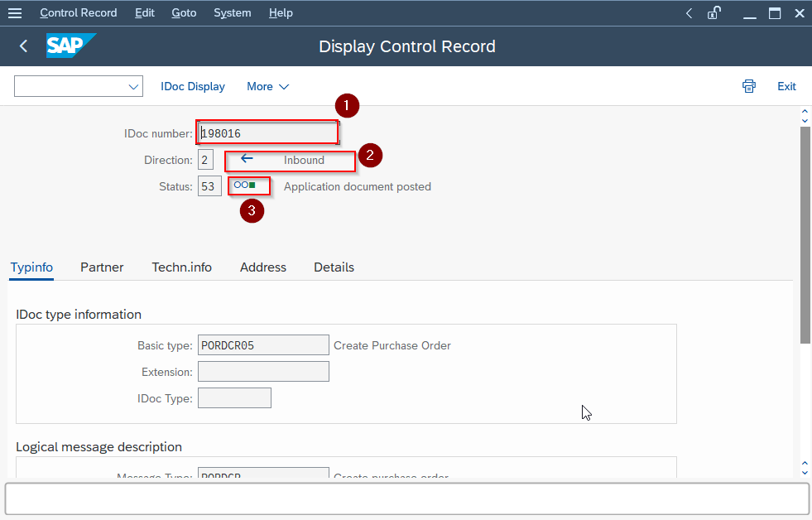Screen dimensions: 812x520
Task: Click the IDoc Display button
Action: [x=193, y=86]
